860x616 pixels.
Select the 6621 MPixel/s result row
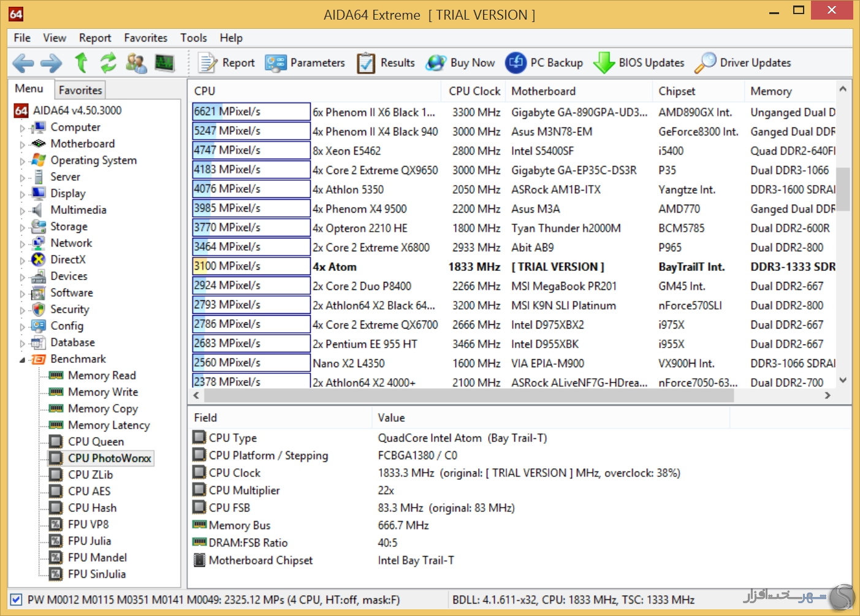514,112
